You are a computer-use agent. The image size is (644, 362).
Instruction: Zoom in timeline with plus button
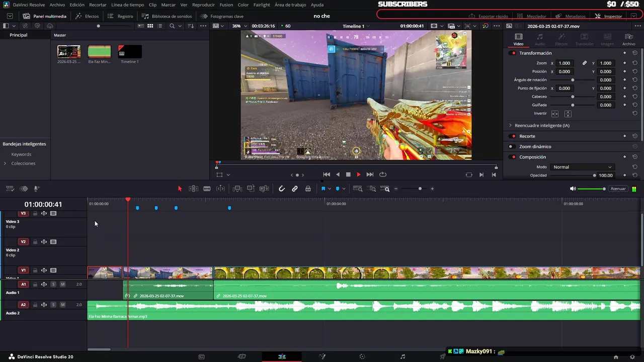(x=432, y=189)
